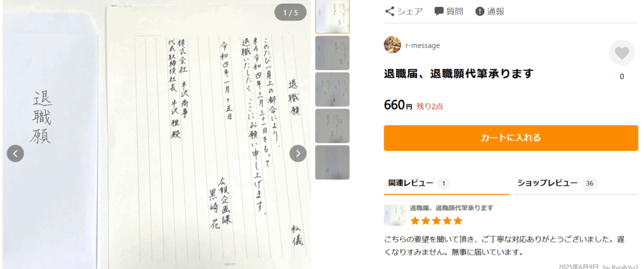Select the fourth product thumbnail
This screenshot has width=644, height=269.
[332, 126]
